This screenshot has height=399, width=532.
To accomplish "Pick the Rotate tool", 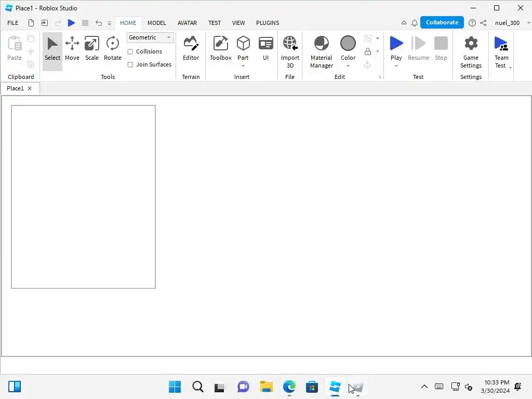I will click(x=112, y=49).
